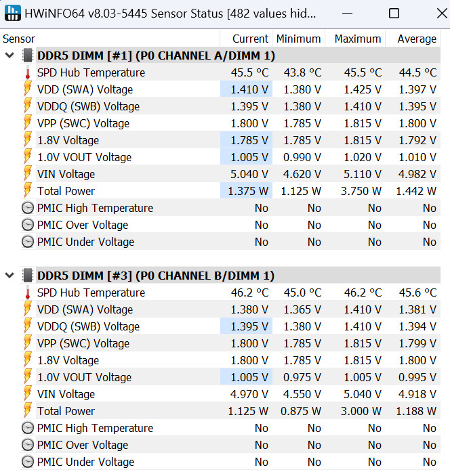Click clock icon of DIMM [#1] PMIC High Temperature
The width and height of the screenshot is (450, 476).
click(x=28, y=208)
